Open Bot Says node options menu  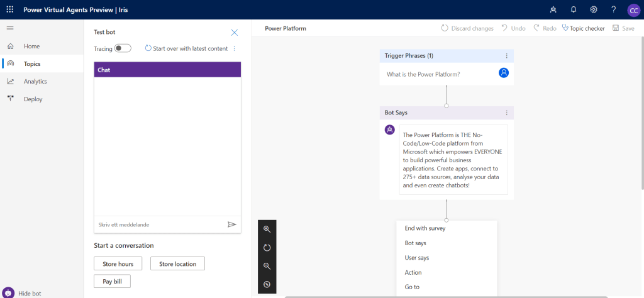pyautogui.click(x=506, y=113)
